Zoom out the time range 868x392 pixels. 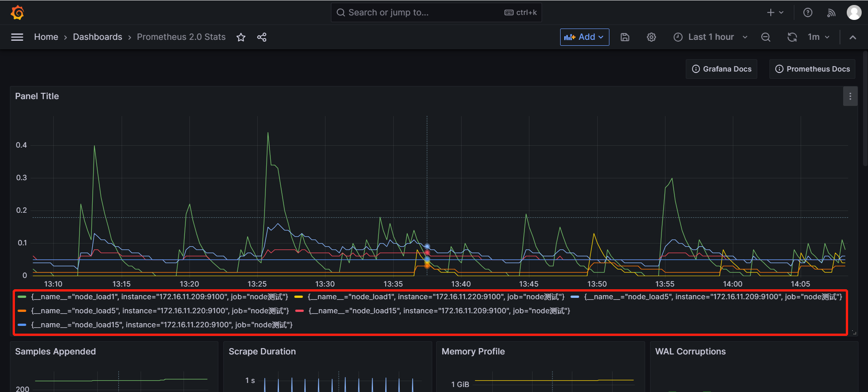click(765, 37)
